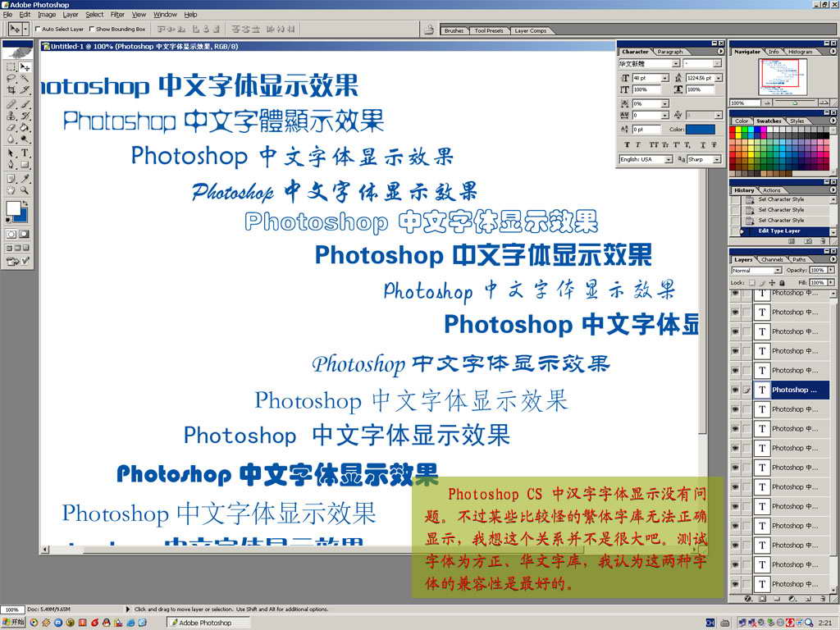The width and height of the screenshot is (840, 630).
Task: Select the History Brush tool
Action: point(25,116)
